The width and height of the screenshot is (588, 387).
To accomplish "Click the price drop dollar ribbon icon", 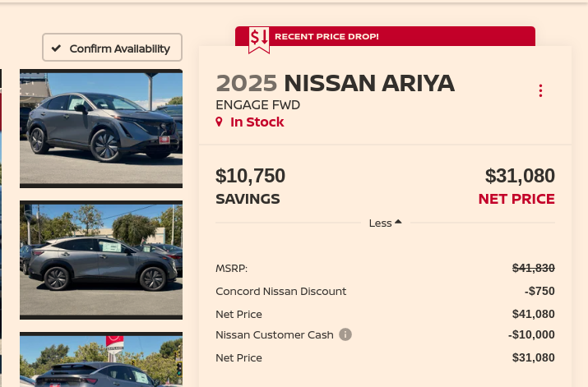I will 259,39.
